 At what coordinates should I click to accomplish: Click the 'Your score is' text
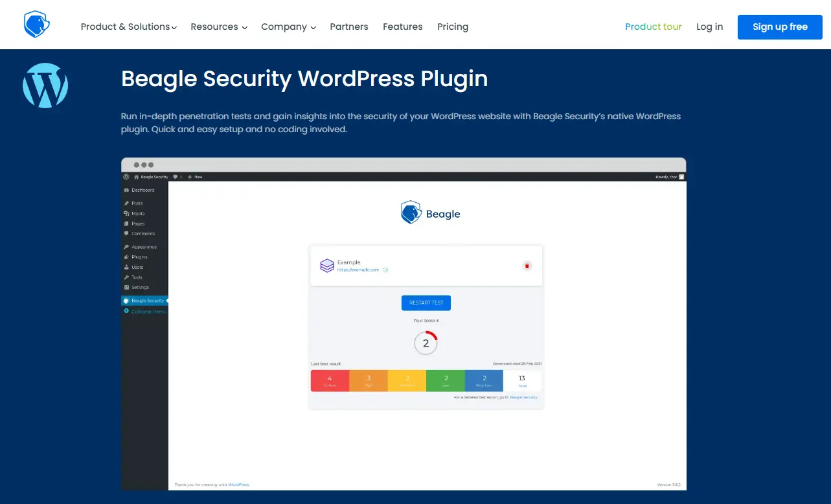(x=426, y=320)
